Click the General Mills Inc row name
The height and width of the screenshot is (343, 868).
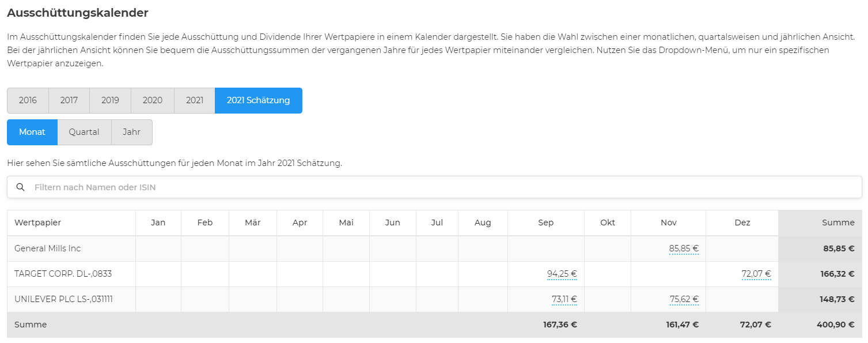click(48, 248)
